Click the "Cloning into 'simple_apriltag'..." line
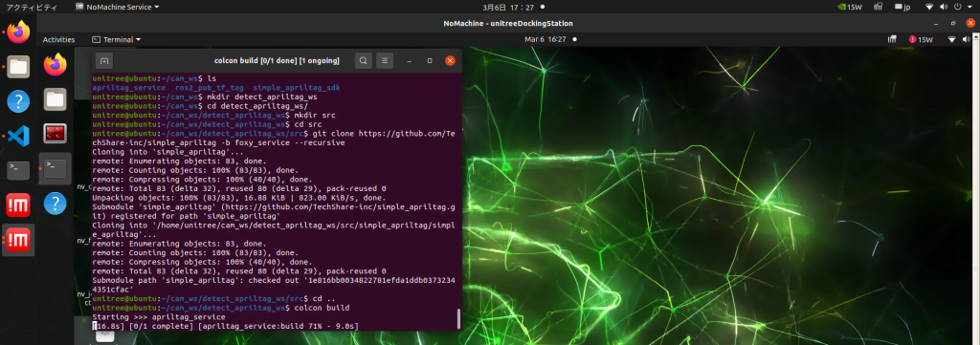Image resolution: width=980 pixels, height=345 pixels. pos(167,151)
